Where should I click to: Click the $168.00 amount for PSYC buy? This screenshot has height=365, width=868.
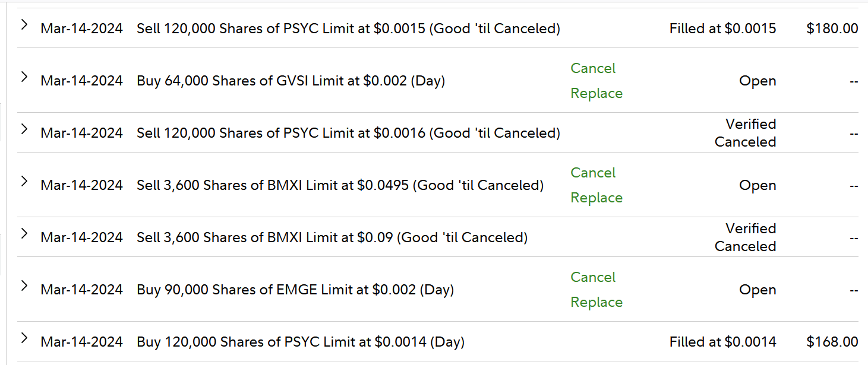832,342
